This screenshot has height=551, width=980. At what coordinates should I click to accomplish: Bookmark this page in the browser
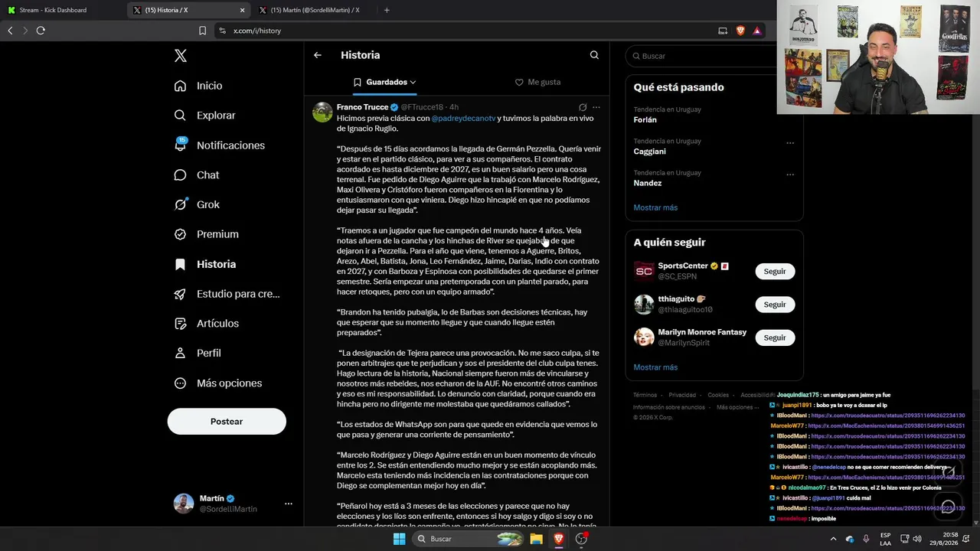[202, 31]
